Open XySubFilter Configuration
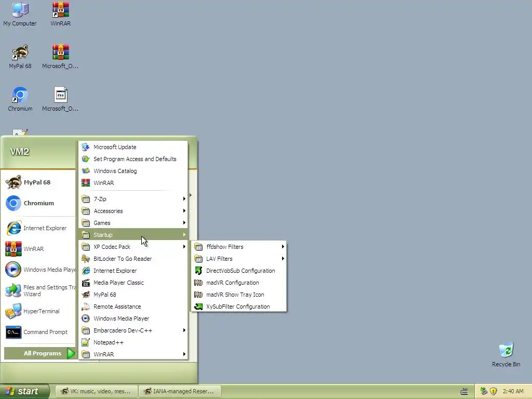Image resolution: width=532 pixels, height=399 pixels. pos(239,307)
